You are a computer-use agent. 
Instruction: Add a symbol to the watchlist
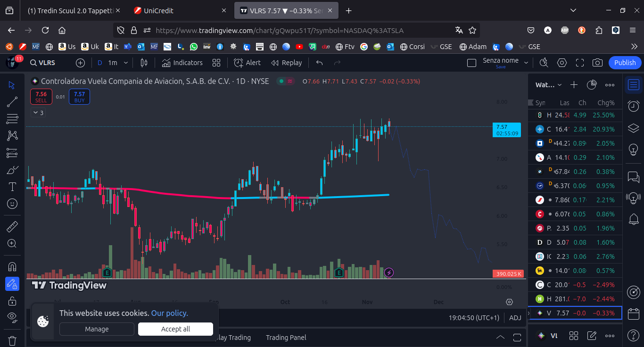tap(574, 85)
